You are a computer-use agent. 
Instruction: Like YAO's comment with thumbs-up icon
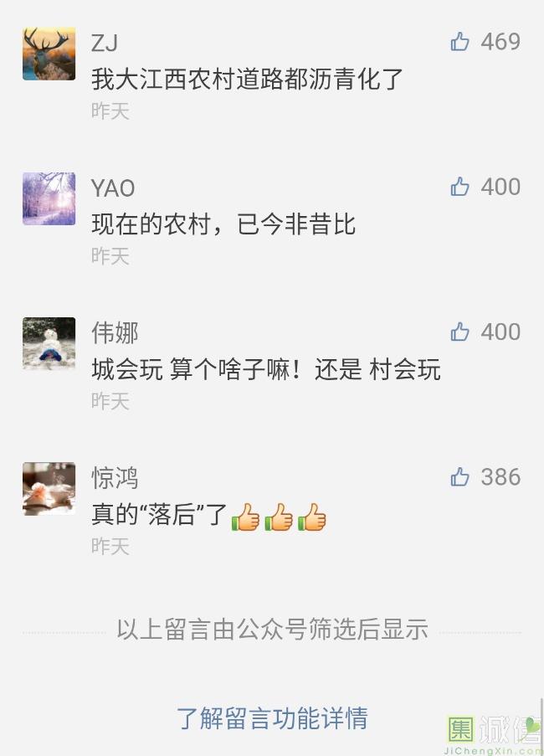pos(459,187)
